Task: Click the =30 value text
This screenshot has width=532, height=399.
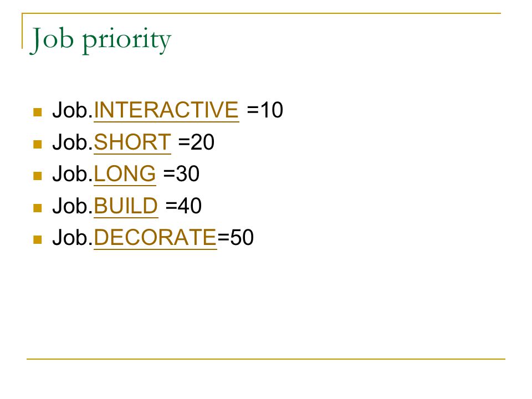Action: point(181,173)
